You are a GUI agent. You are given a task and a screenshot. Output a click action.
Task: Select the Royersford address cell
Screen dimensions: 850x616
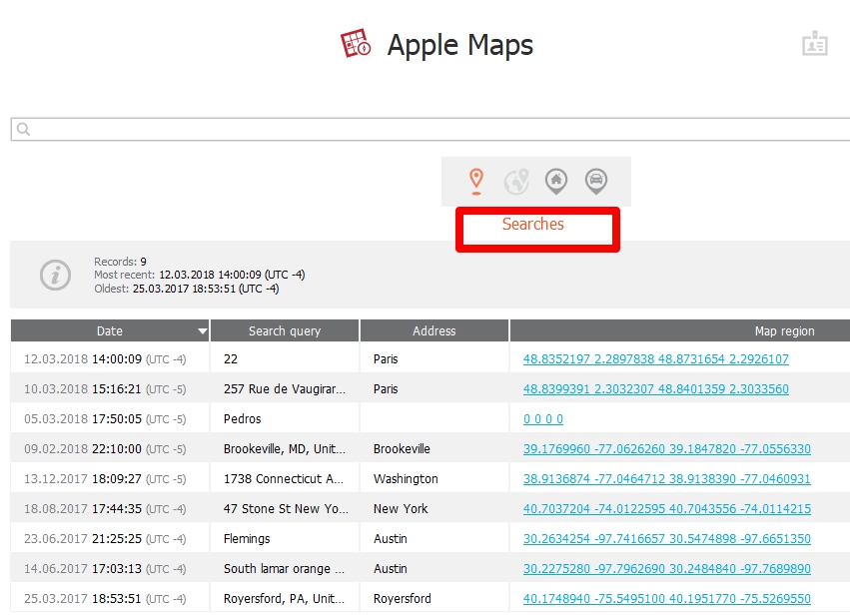[434, 598]
